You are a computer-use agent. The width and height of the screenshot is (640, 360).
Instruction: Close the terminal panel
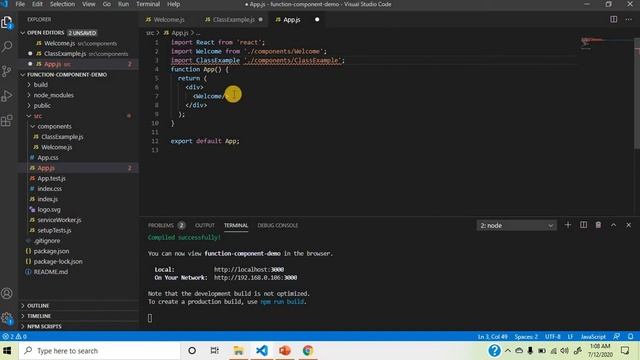pyautogui.click(x=629, y=225)
